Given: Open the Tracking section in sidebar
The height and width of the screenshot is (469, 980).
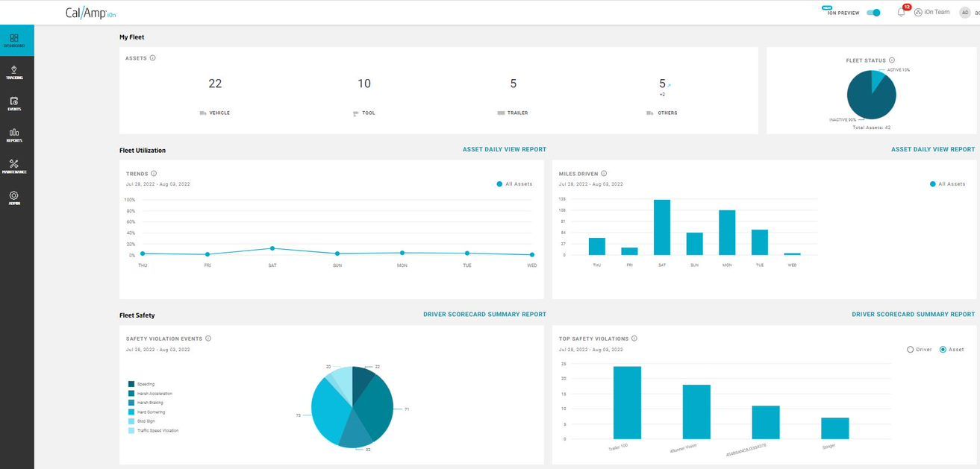Looking at the screenshot, I should [x=14, y=72].
